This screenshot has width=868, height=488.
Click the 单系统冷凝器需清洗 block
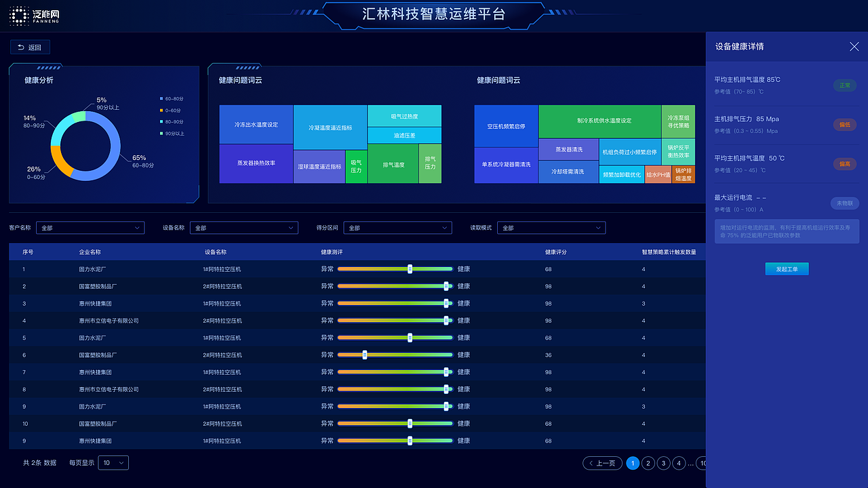(506, 165)
